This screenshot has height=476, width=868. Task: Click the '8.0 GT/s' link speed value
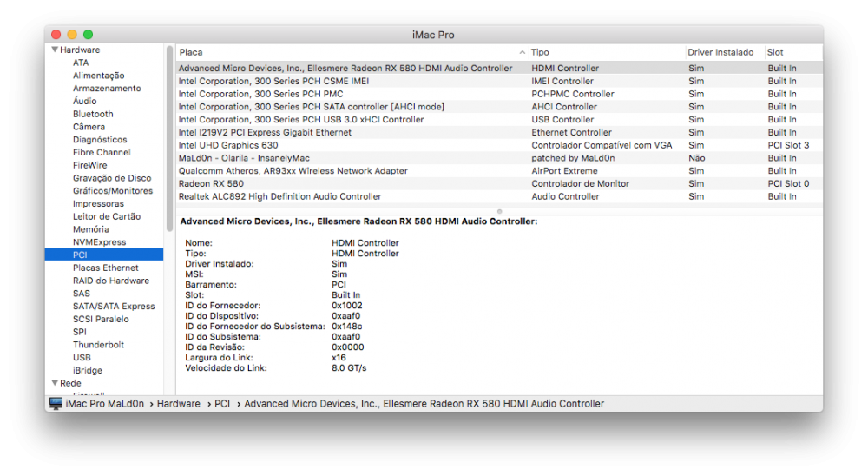point(349,368)
